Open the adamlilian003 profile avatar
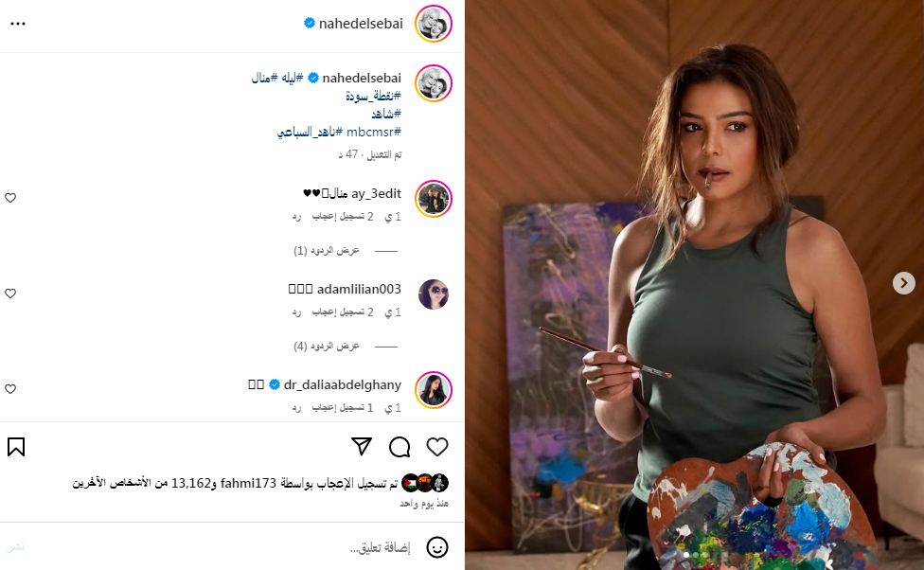The height and width of the screenshot is (570, 924). (434, 294)
